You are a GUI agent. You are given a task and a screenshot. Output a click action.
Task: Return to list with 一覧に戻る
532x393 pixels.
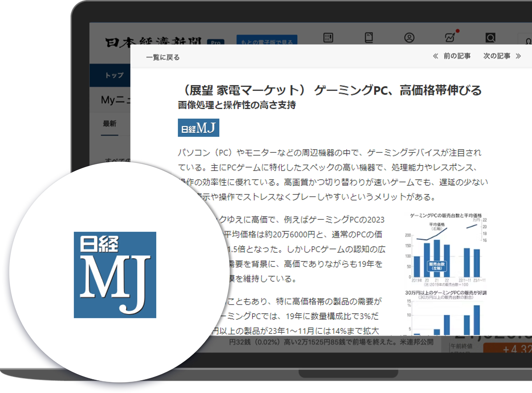click(163, 57)
